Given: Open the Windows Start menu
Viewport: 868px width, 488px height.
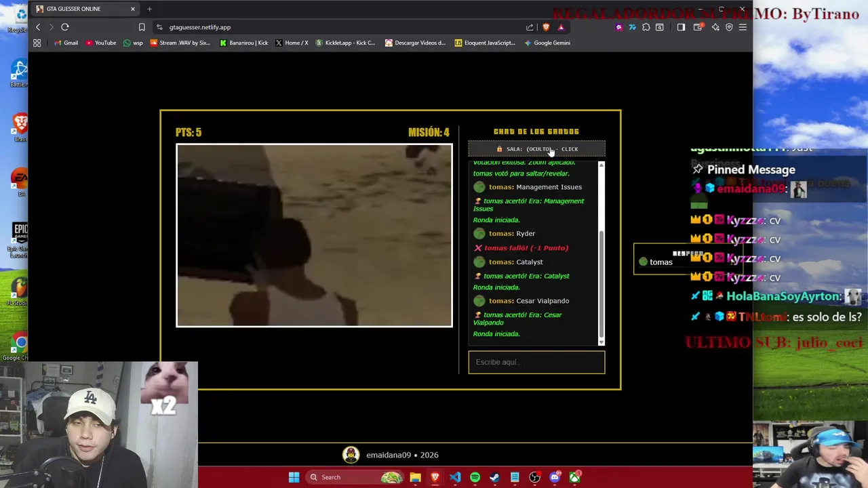Looking at the screenshot, I should click(294, 477).
